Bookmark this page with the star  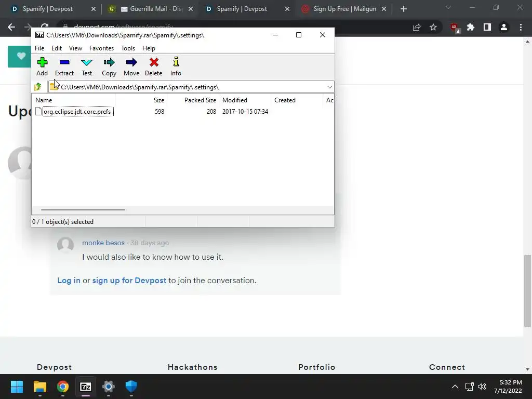coord(433,28)
